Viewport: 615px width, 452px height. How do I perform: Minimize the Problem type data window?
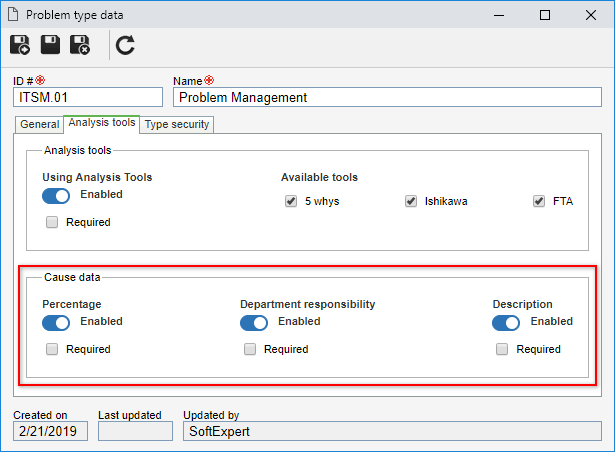click(x=499, y=15)
